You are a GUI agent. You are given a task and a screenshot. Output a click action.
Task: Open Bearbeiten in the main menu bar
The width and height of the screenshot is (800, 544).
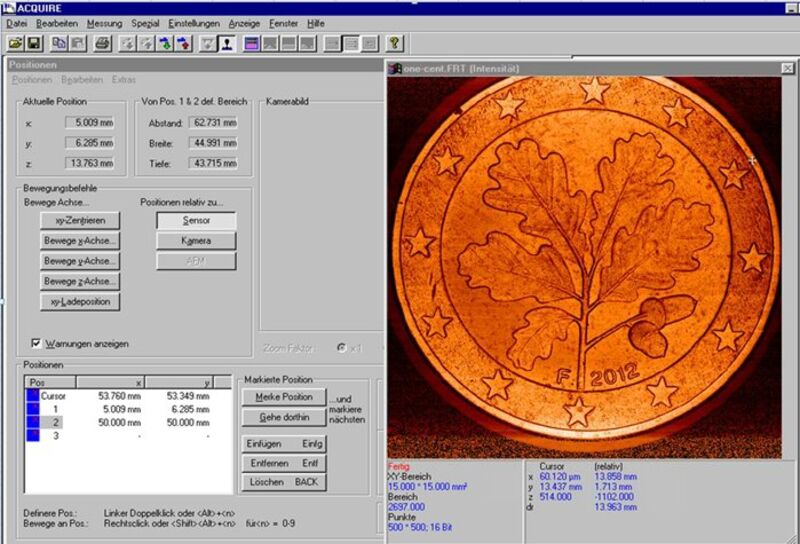click(x=57, y=23)
